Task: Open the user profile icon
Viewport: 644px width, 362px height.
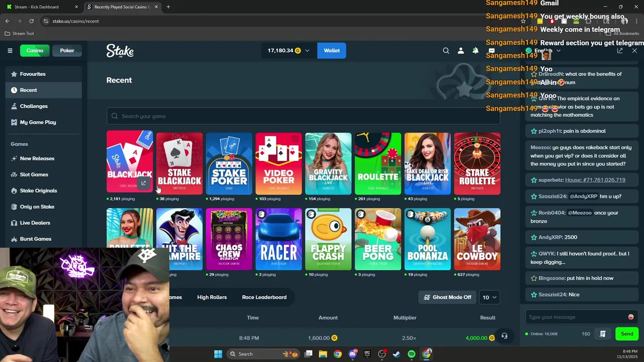Action: pyautogui.click(x=460, y=50)
